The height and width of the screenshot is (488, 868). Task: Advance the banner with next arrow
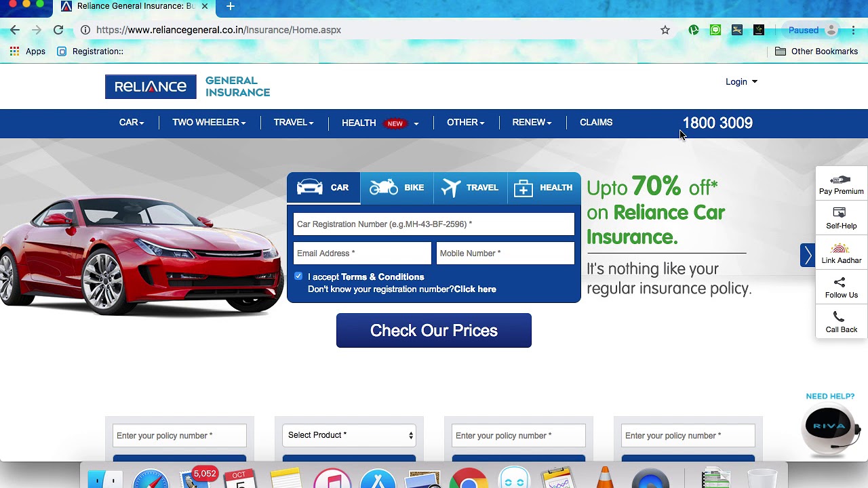point(808,255)
